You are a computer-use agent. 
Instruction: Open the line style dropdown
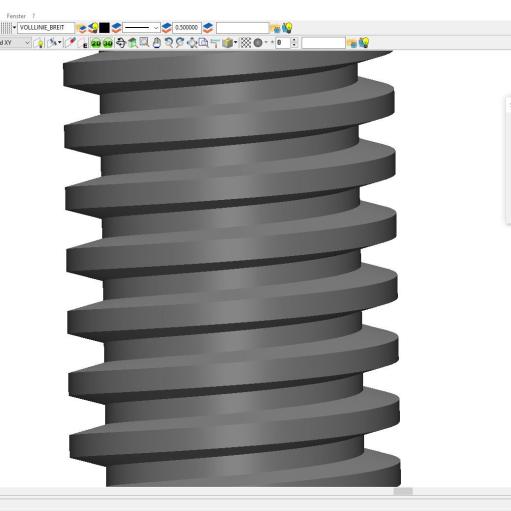click(141, 28)
